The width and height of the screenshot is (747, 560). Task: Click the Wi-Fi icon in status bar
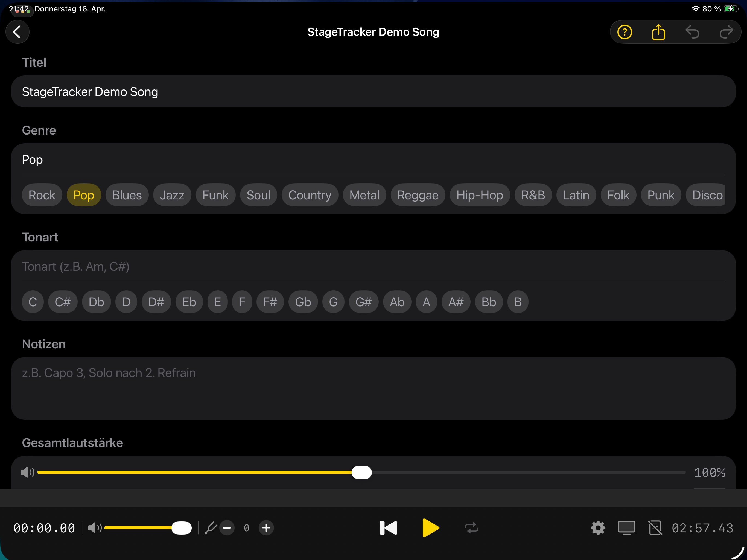(695, 9)
